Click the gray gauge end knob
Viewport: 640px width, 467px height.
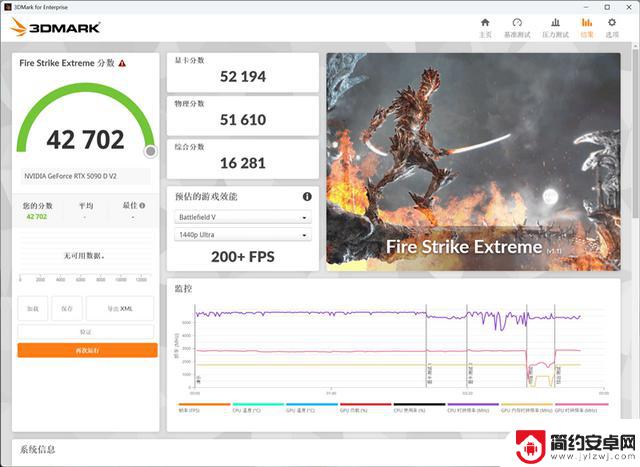[151, 151]
